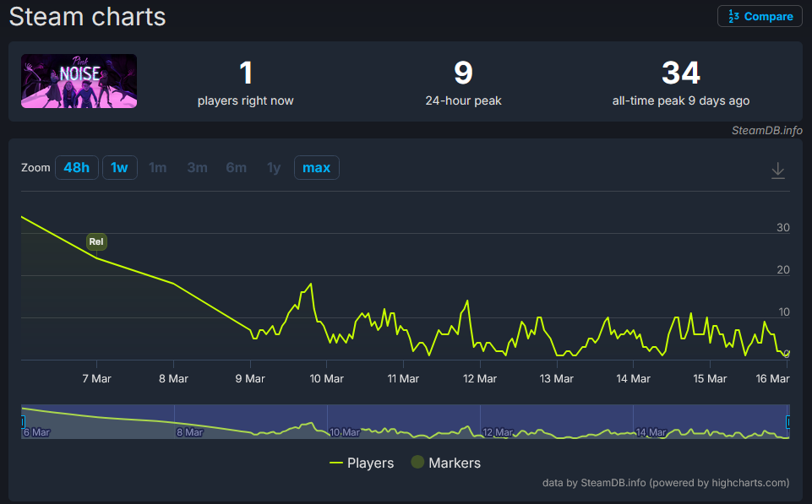812x504 pixels.
Task: Click the '16 Mar' axis label
Action: [772, 379]
